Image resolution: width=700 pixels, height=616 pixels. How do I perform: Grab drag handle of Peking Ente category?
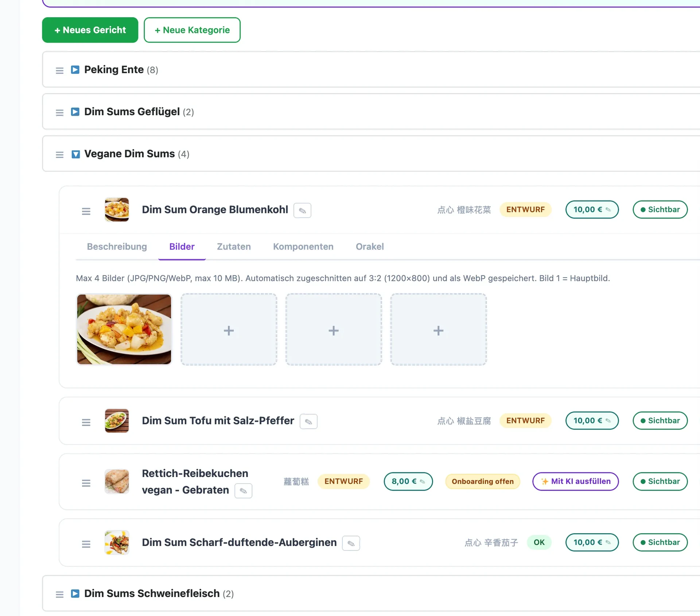(59, 70)
